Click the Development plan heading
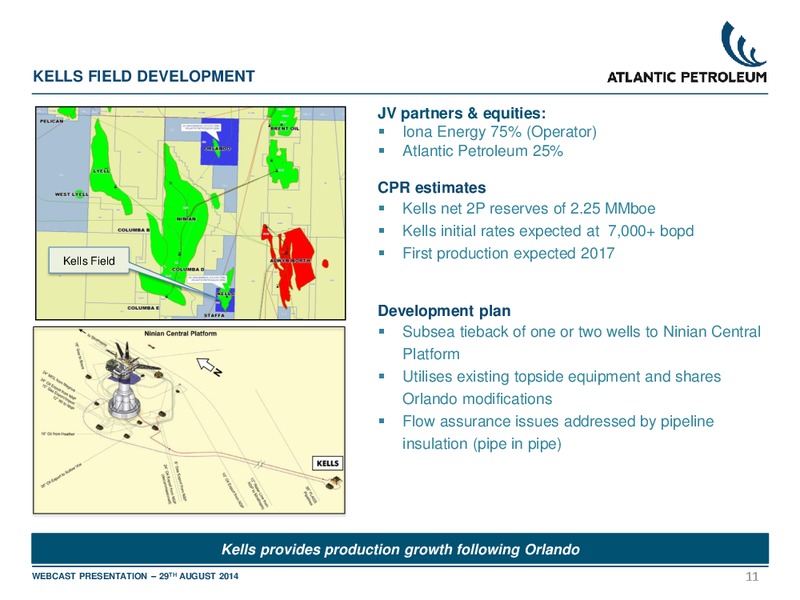This screenshot has width=800, height=600. point(444,311)
